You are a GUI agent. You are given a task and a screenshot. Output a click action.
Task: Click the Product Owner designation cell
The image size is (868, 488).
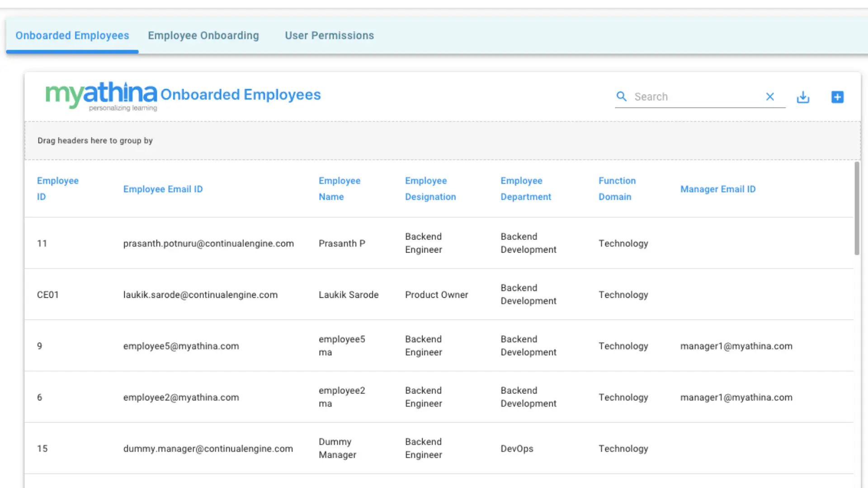tap(437, 295)
